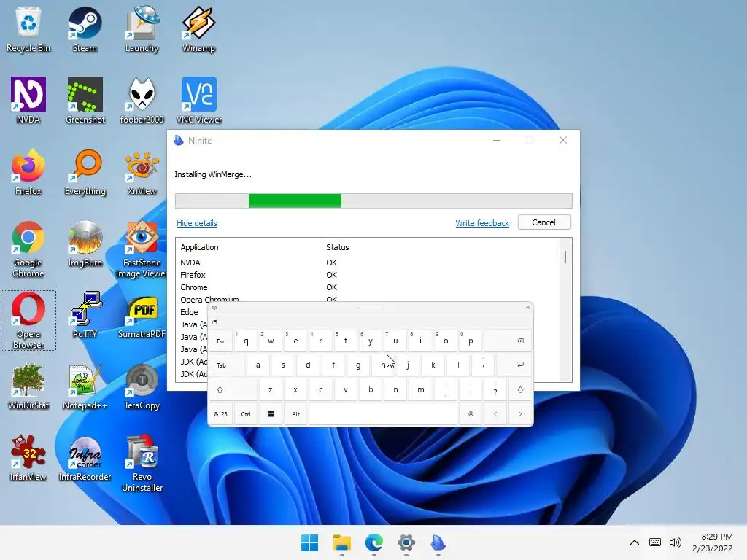Tap the left arrow key on keyboard

coord(495,414)
